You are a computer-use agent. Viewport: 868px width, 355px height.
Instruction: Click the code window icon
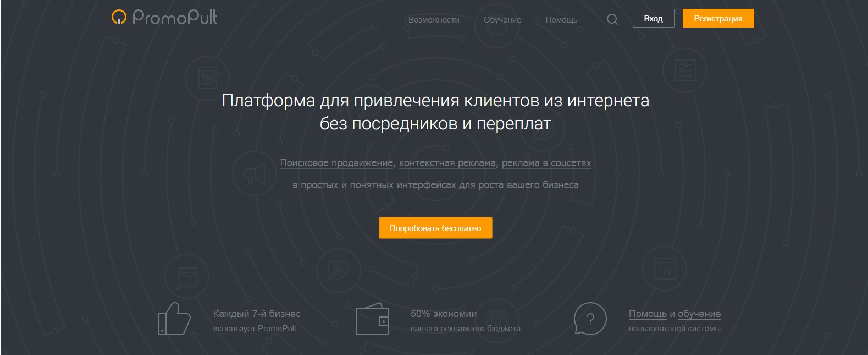click(665, 270)
